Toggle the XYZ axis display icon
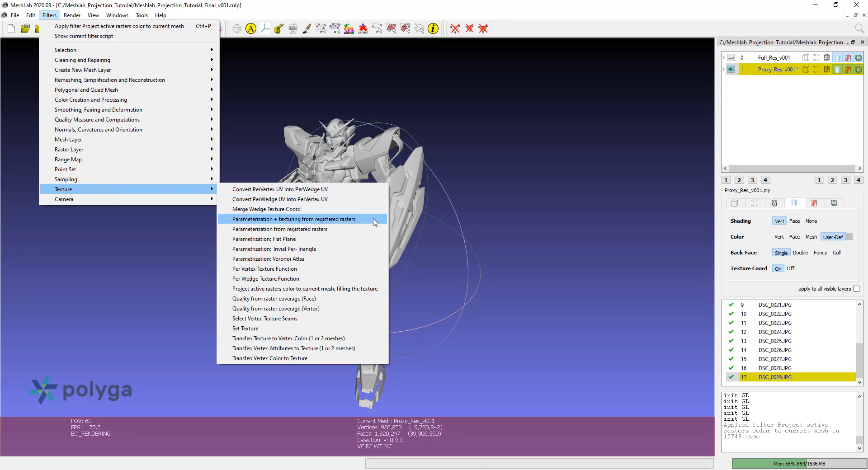The height and width of the screenshot is (470, 868). coord(265,29)
